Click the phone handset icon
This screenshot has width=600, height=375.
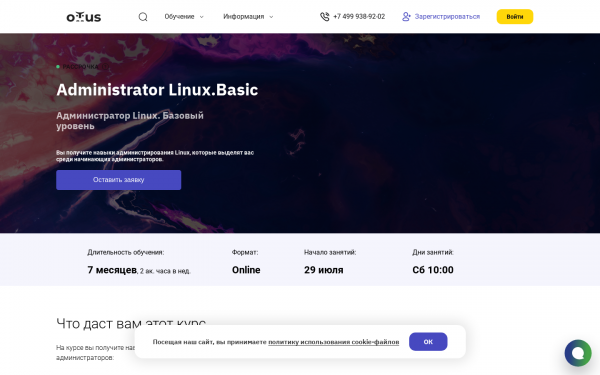[324, 17]
